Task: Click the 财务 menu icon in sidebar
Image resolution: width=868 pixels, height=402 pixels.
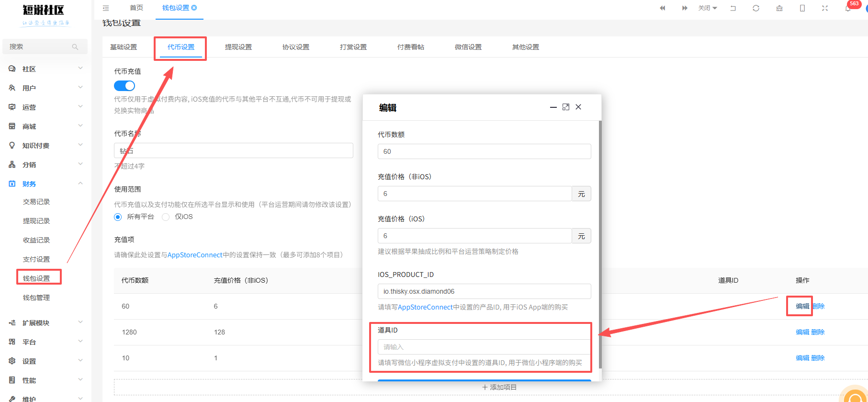Action: (12, 184)
